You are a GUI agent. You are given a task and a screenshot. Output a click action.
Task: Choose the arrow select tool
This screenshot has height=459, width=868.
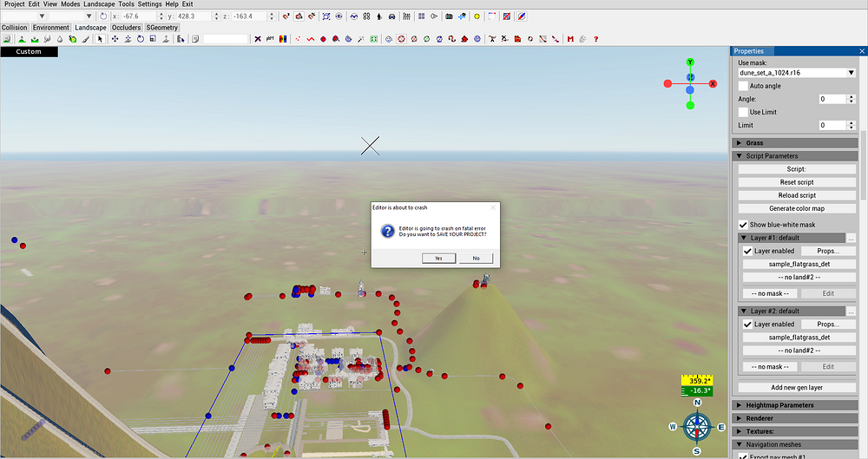(x=100, y=39)
